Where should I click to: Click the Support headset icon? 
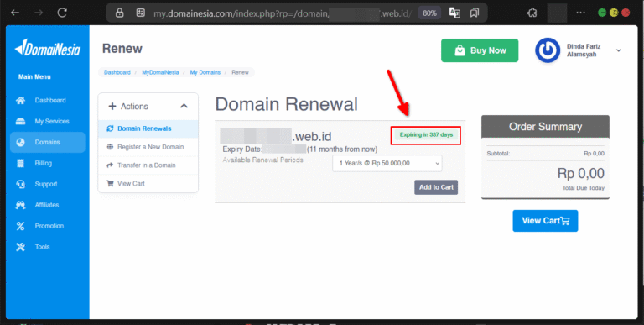pos(20,184)
